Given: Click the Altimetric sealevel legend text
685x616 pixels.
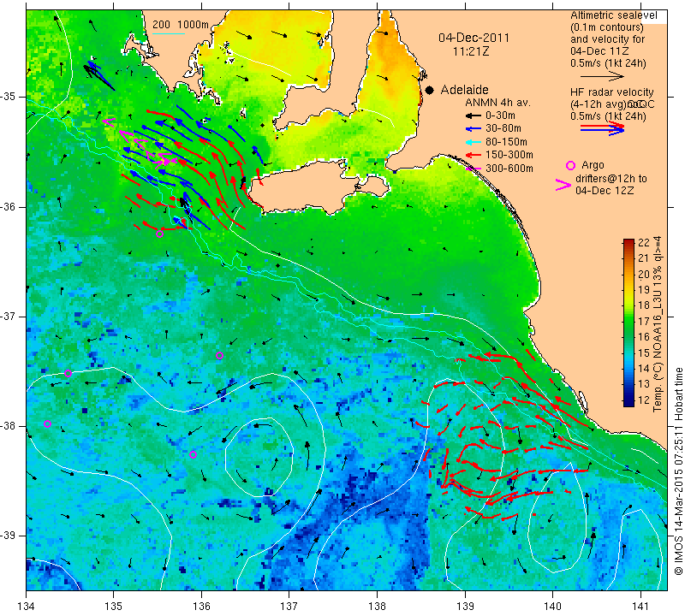Looking at the screenshot, I should pyautogui.click(x=613, y=15).
